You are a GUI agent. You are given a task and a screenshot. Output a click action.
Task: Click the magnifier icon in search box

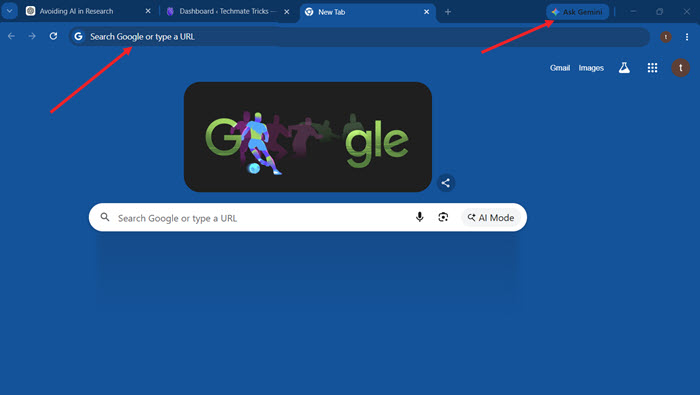tap(105, 217)
